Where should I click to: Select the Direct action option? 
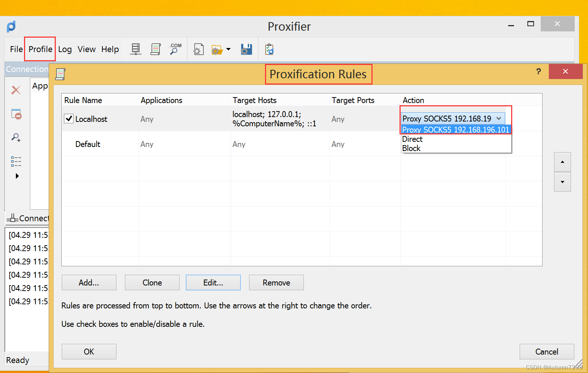456,139
